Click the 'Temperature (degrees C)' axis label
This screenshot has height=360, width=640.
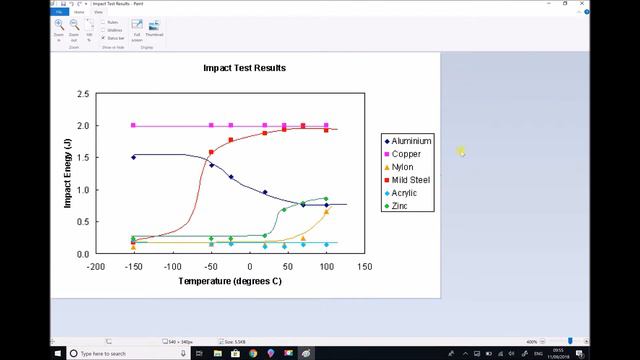(230, 281)
